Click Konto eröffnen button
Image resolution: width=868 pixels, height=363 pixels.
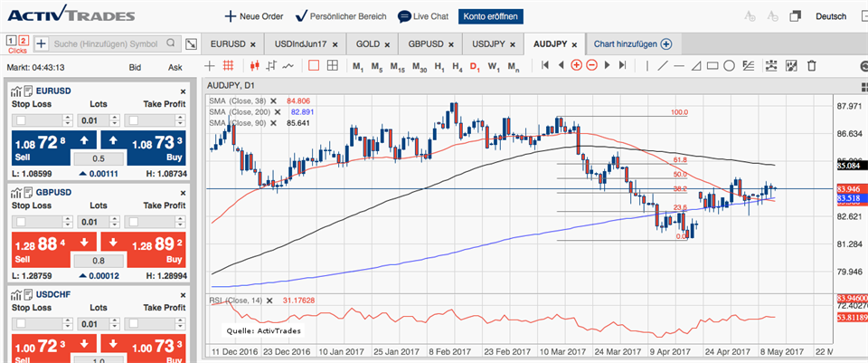pyautogui.click(x=490, y=16)
